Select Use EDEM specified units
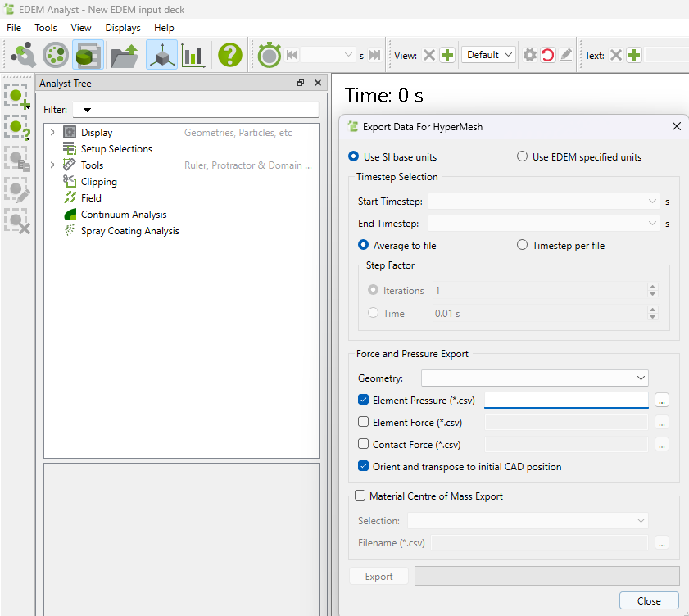689x616 pixels. [522, 156]
